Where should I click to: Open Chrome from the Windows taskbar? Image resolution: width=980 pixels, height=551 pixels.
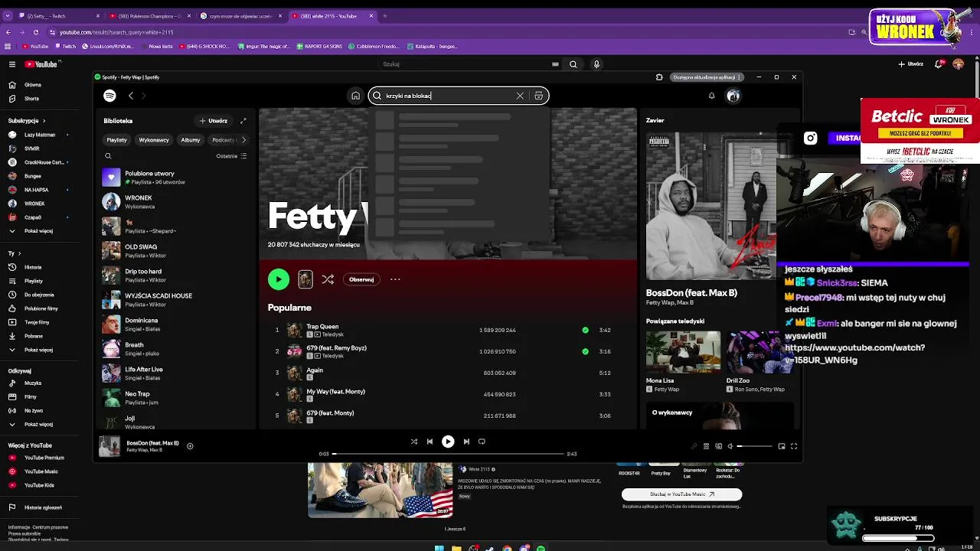click(507, 548)
